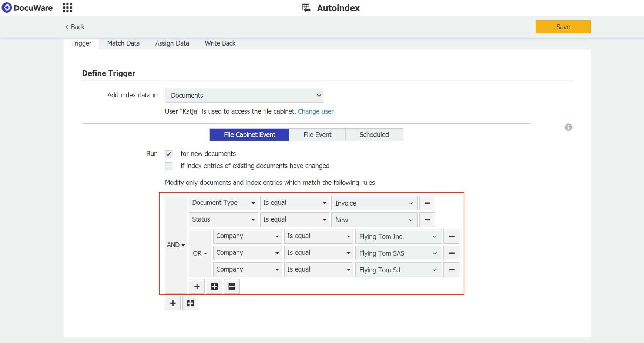Remove the Status rule row
The width and height of the screenshot is (644, 343).
click(x=427, y=220)
